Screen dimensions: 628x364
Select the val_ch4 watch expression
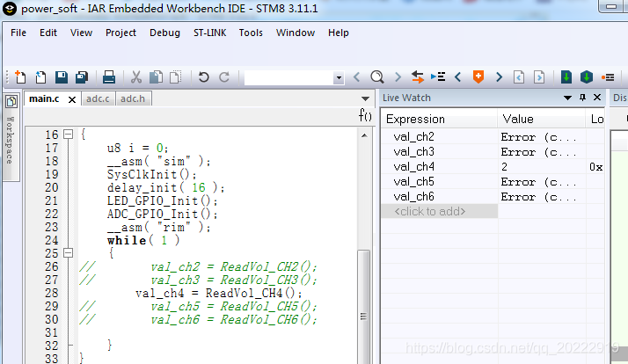[x=414, y=166]
